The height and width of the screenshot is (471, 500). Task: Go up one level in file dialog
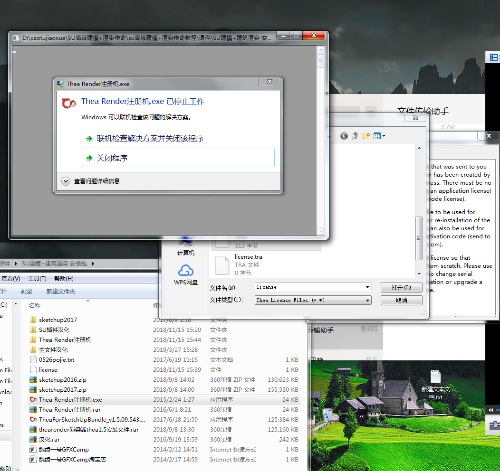pos(355,136)
